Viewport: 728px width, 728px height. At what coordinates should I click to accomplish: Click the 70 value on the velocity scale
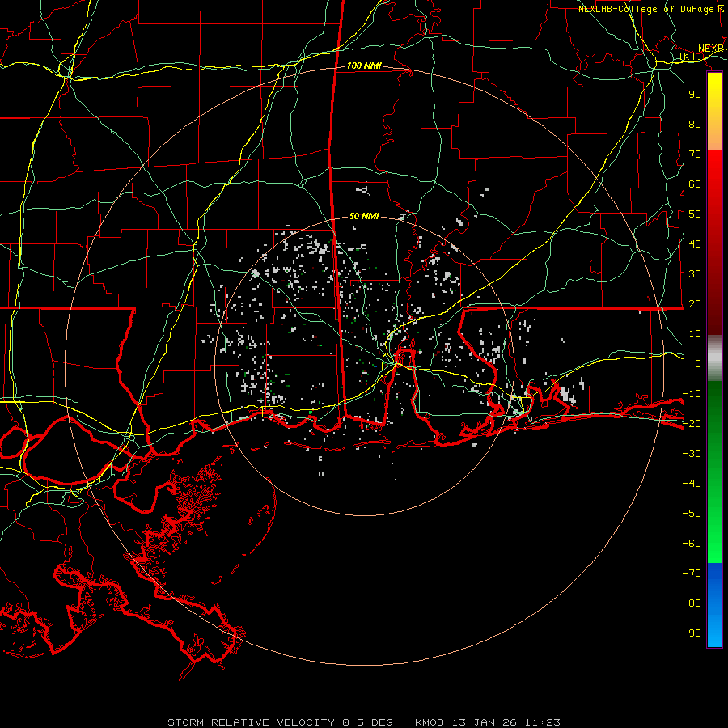pos(695,154)
